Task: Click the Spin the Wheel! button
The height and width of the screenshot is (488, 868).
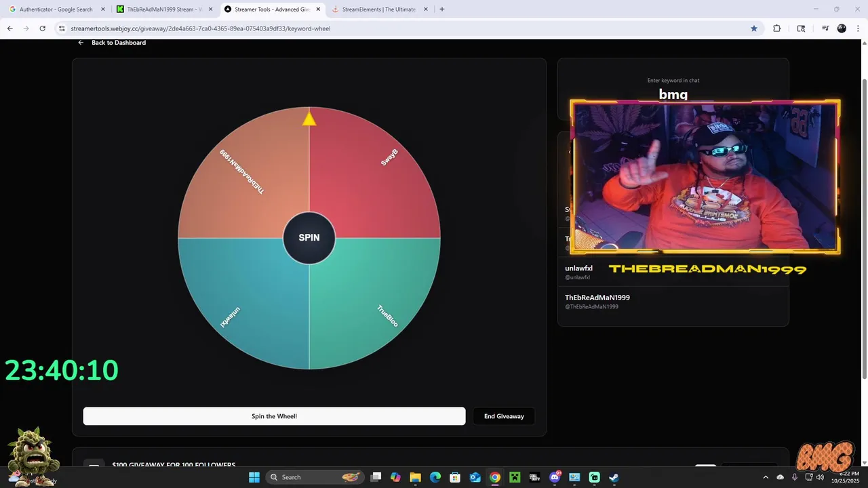Action: [x=274, y=416]
